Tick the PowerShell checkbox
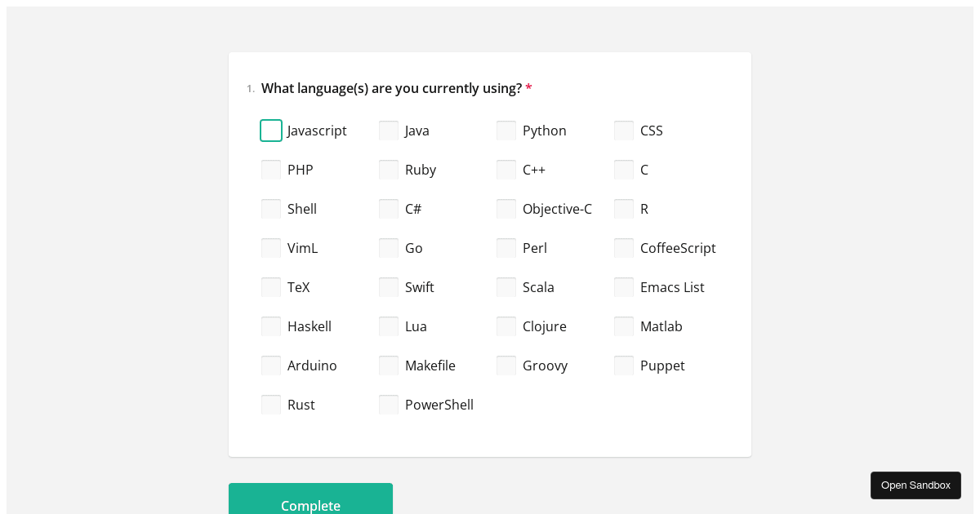 [389, 405]
